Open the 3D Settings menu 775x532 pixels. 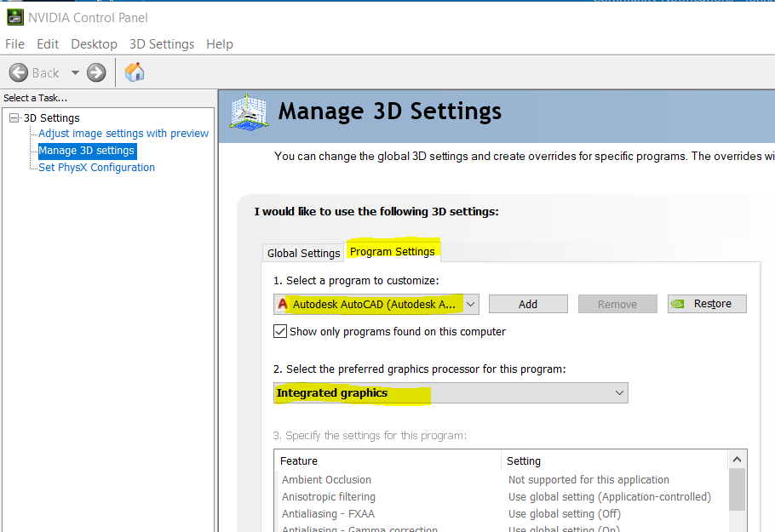[x=162, y=44]
